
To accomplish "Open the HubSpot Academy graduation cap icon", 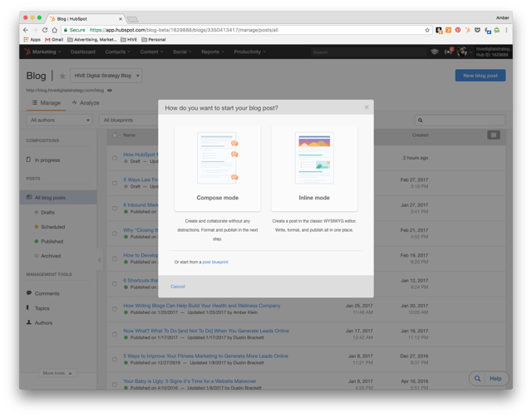I will coord(435,52).
